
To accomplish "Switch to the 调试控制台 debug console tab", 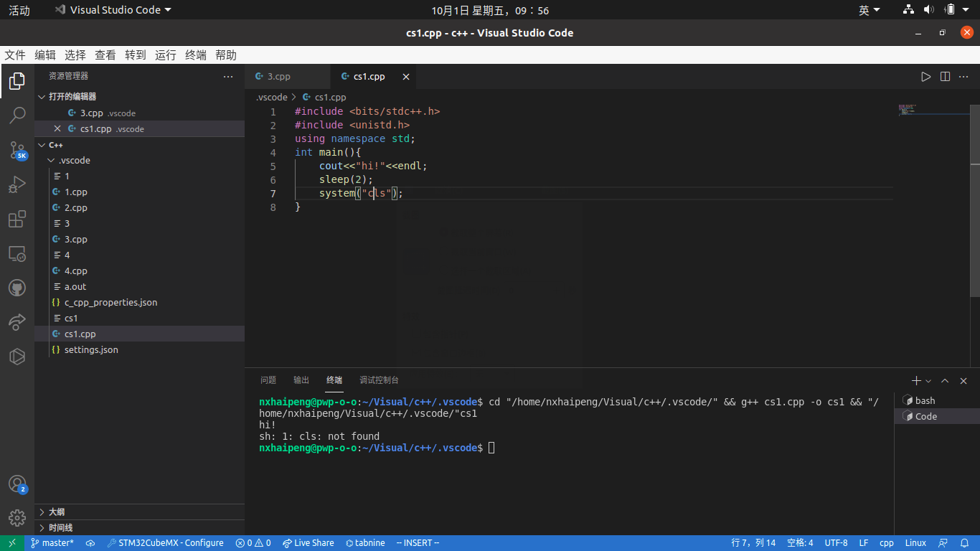I will (x=379, y=380).
